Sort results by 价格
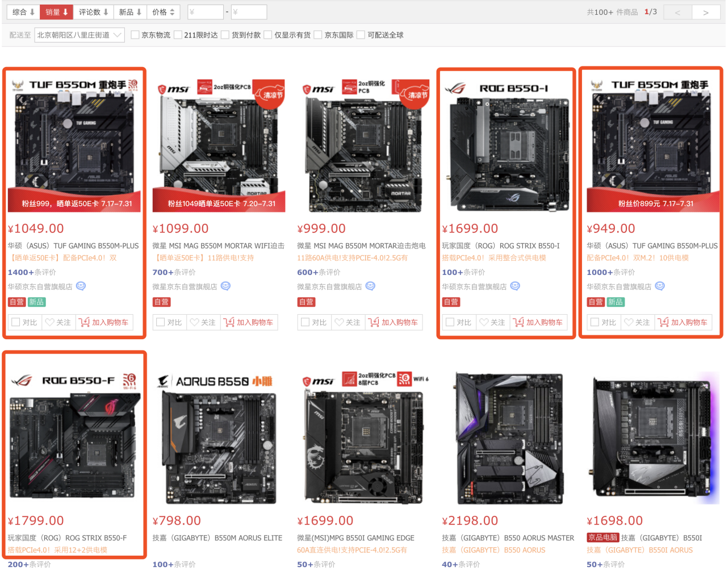 pyautogui.click(x=164, y=12)
